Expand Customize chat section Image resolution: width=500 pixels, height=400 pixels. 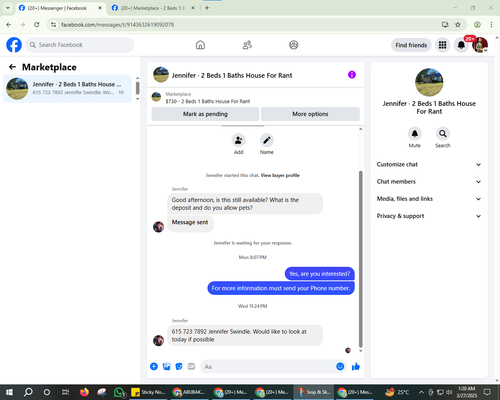point(429,164)
